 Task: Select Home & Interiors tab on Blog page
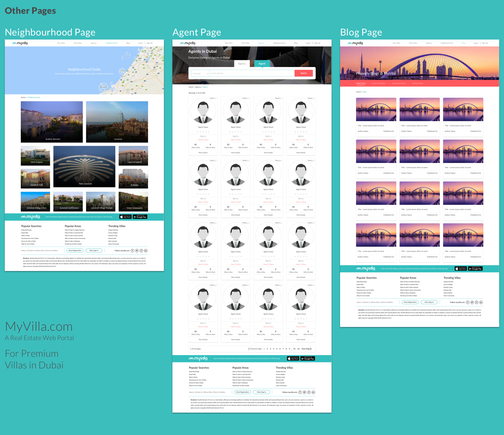(x=379, y=83)
